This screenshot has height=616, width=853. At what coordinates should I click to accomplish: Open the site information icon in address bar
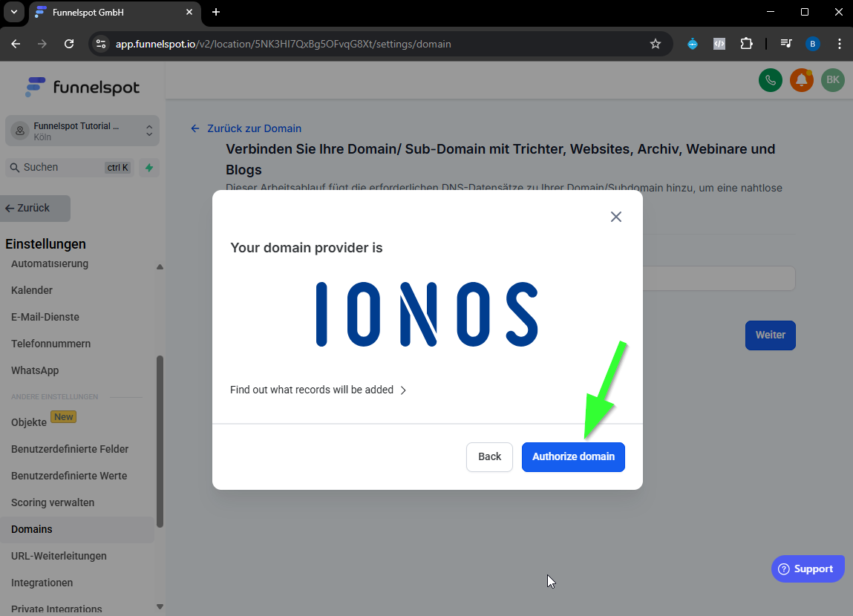(101, 44)
